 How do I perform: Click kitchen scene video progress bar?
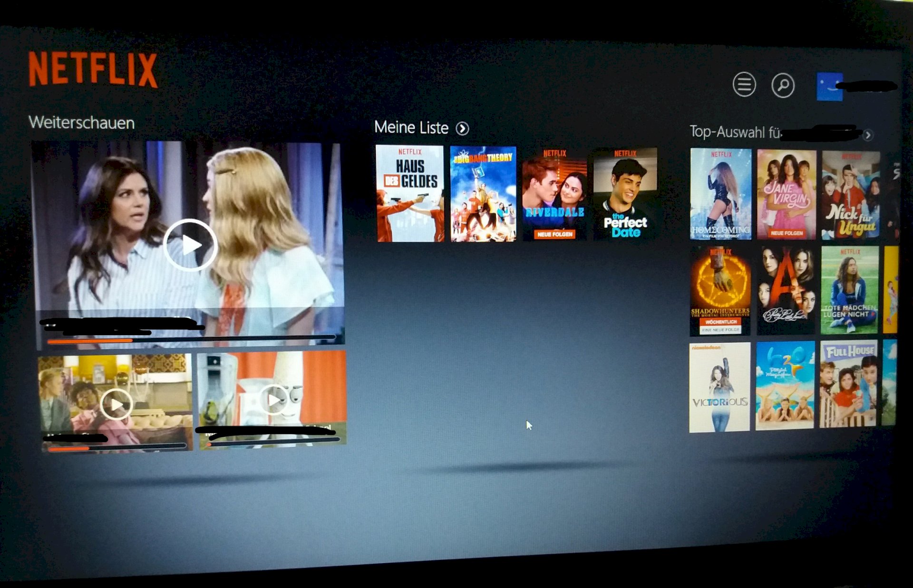(x=117, y=447)
